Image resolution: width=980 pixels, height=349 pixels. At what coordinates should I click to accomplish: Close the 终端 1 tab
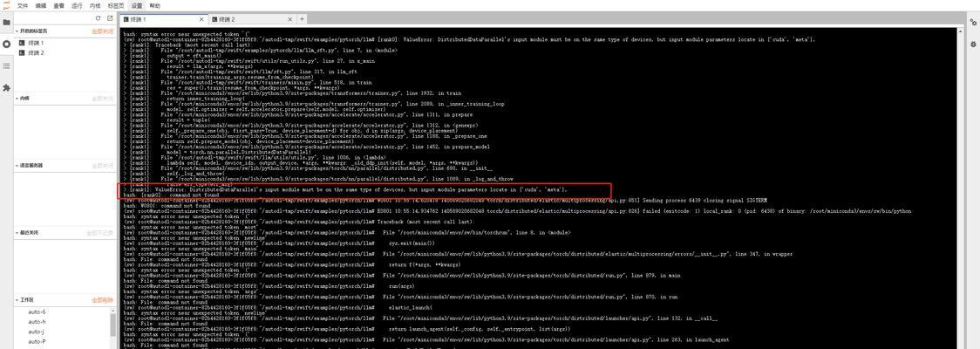click(x=203, y=19)
